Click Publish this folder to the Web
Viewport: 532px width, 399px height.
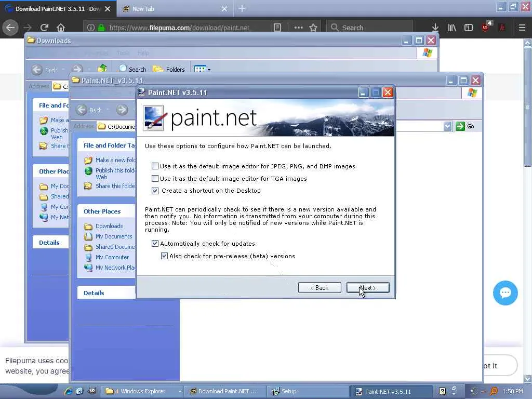tap(115, 174)
